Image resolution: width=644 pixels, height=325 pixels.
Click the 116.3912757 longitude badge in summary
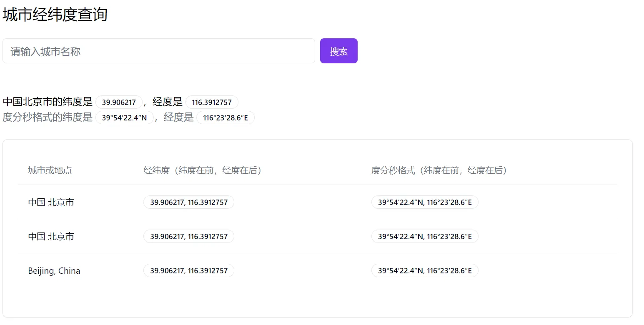212,102
